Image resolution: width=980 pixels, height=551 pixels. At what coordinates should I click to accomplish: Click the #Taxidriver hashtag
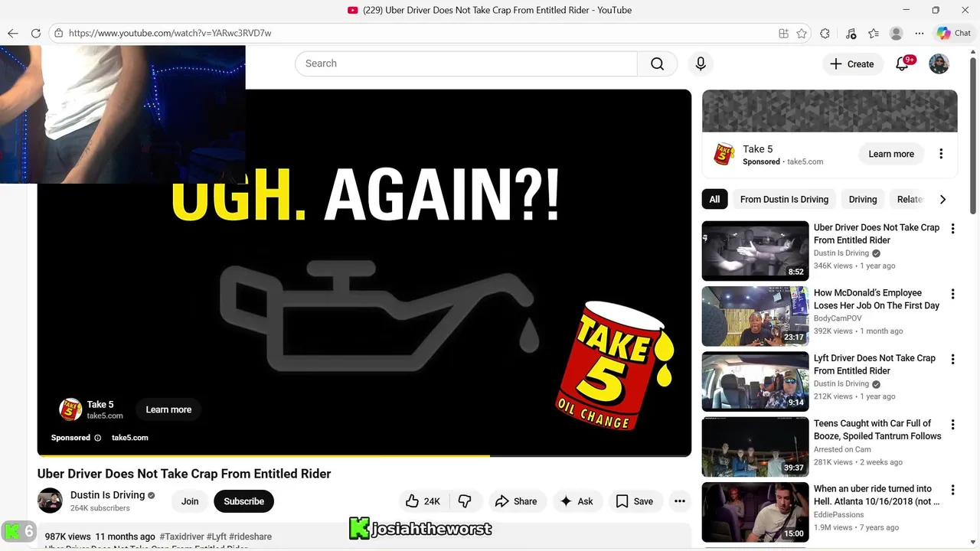click(181, 536)
